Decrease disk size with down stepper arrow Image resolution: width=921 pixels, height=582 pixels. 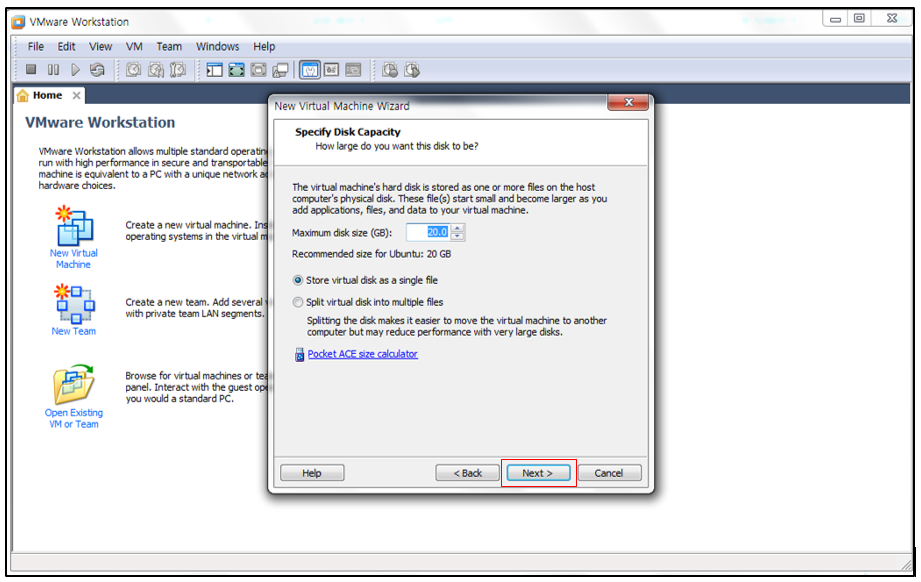(x=457, y=236)
